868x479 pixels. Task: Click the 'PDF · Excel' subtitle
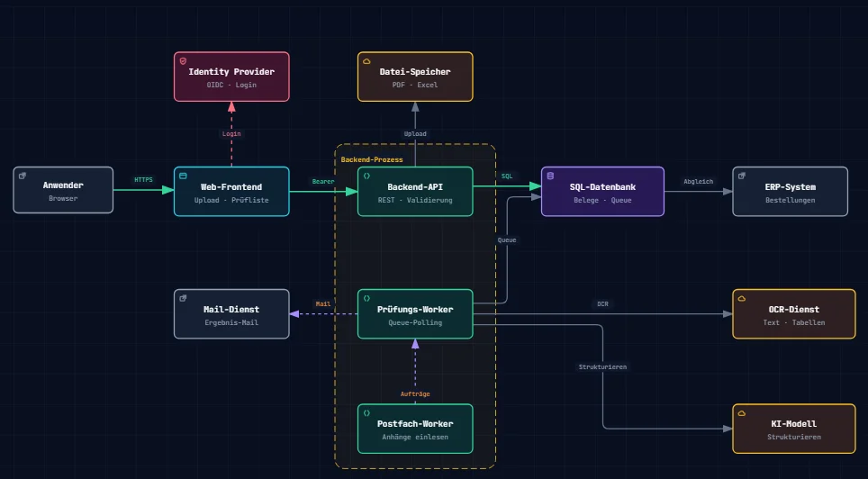pos(415,86)
